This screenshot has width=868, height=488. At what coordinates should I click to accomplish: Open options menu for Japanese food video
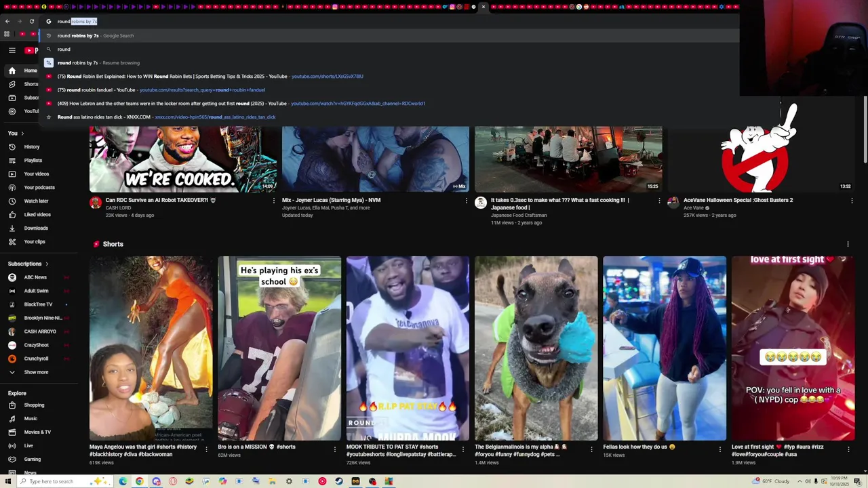point(659,201)
